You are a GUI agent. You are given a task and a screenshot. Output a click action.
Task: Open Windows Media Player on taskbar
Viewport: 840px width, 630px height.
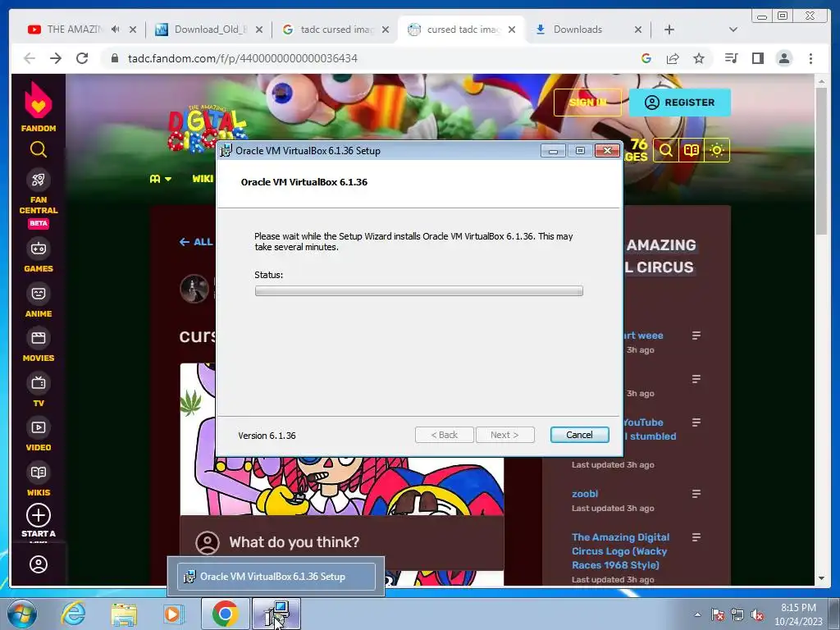coord(173,614)
